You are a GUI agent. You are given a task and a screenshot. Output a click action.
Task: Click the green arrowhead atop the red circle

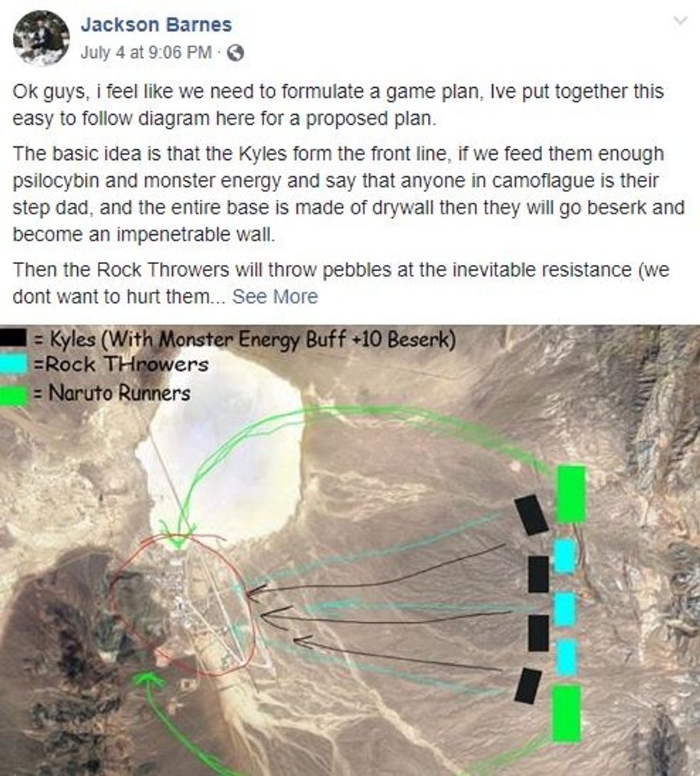pos(178,540)
